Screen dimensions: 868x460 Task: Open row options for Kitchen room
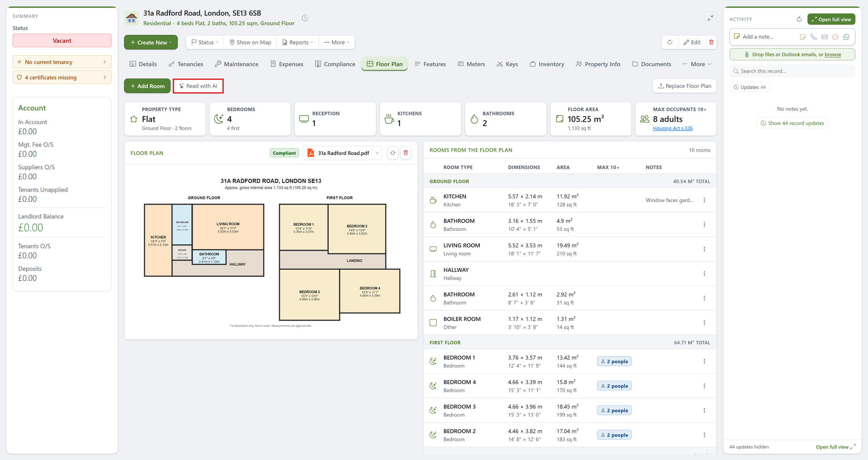tap(704, 200)
